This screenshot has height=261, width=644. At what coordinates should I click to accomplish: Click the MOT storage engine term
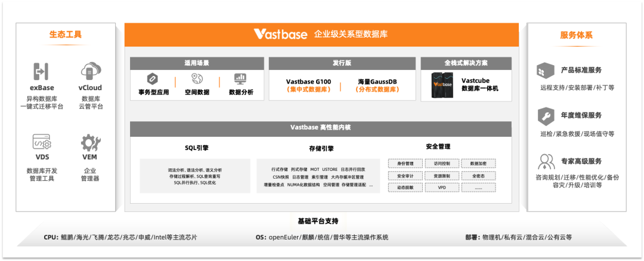[315, 169]
